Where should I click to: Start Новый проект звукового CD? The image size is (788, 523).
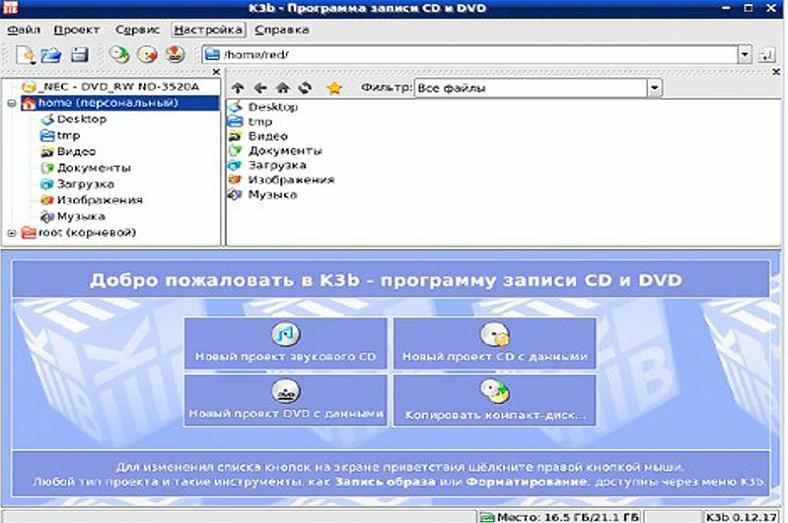coord(285,344)
